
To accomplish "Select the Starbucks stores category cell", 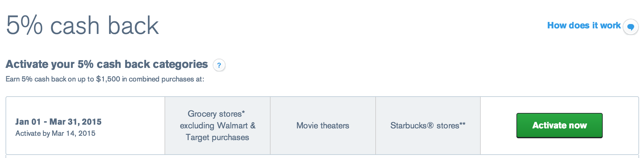I will point(428,126).
